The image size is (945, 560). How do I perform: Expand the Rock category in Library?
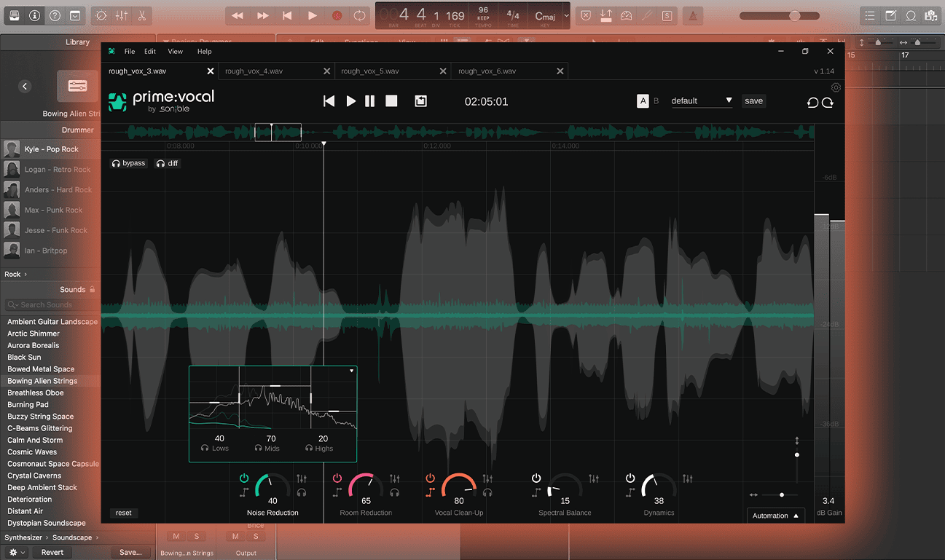pyautogui.click(x=16, y=275)
